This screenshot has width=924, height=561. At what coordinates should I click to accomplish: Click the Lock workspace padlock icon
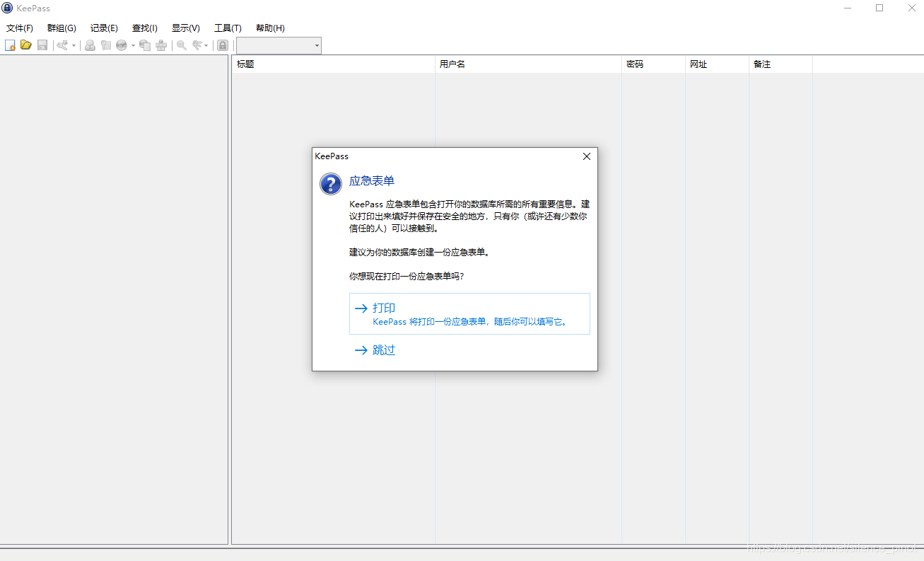click(x=223, y=45)
